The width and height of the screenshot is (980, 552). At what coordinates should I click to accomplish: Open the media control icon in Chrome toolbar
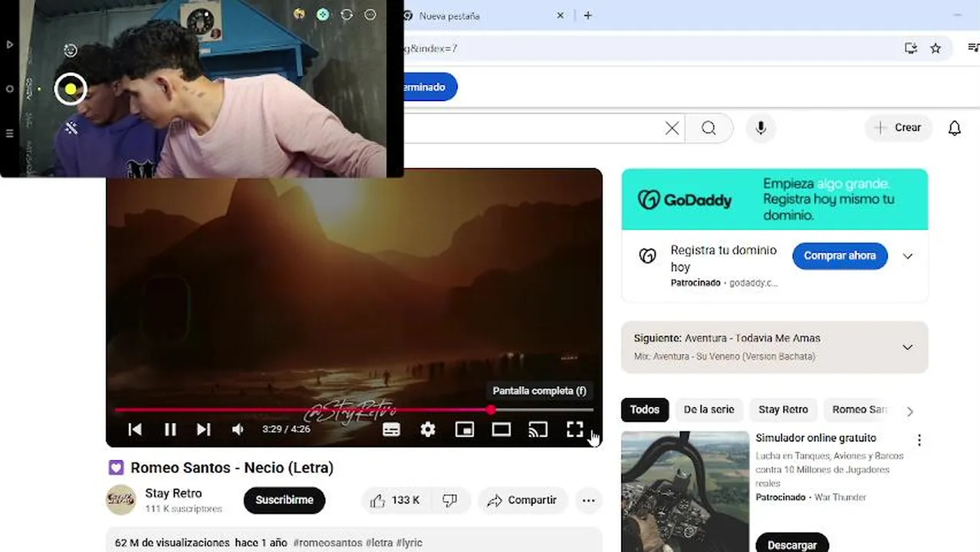point(972,48)
